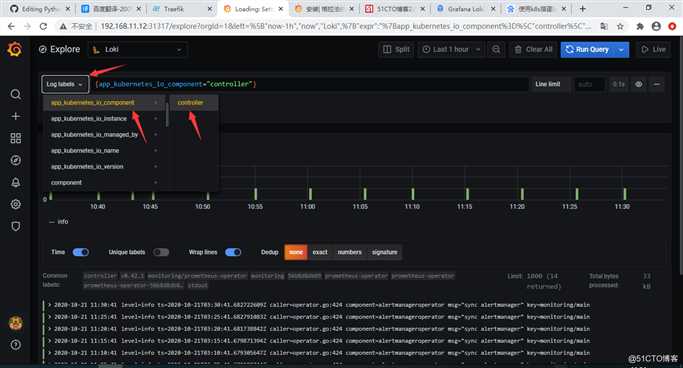The height and width of the screenshot is (368, 683).
Task: Toggle the Wrap lines switch
Action: tap(233, 252)
